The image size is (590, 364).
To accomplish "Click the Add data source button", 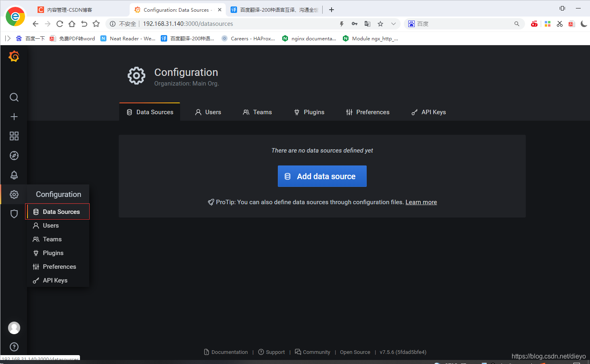I will (322, 176).
